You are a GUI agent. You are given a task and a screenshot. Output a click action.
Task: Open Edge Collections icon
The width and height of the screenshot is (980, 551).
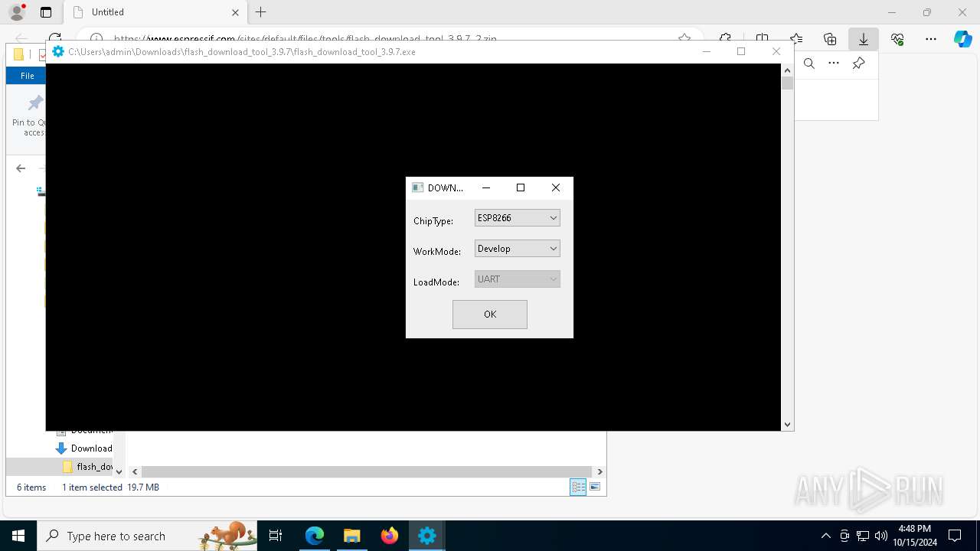830,39
